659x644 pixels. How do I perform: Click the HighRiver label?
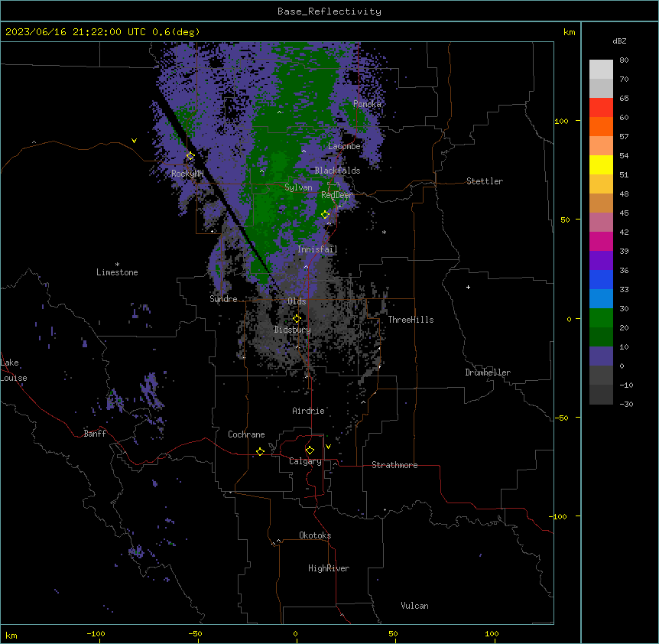tap(329, 568)
